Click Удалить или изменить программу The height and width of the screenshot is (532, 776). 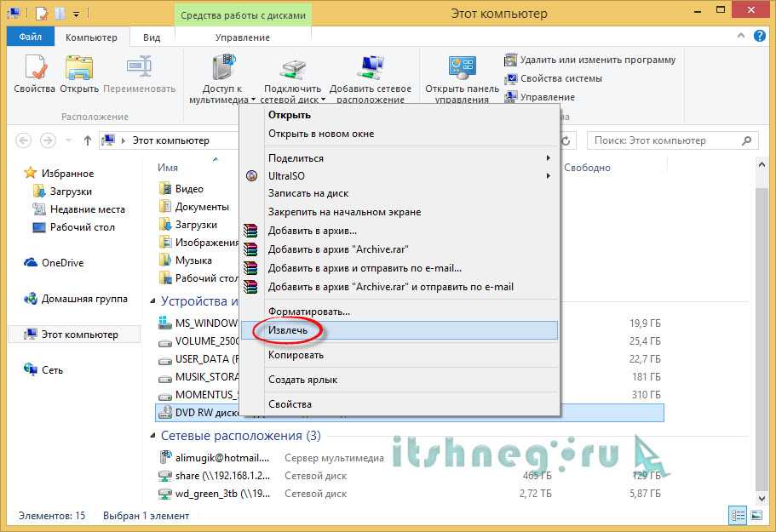tap(590, 60)
